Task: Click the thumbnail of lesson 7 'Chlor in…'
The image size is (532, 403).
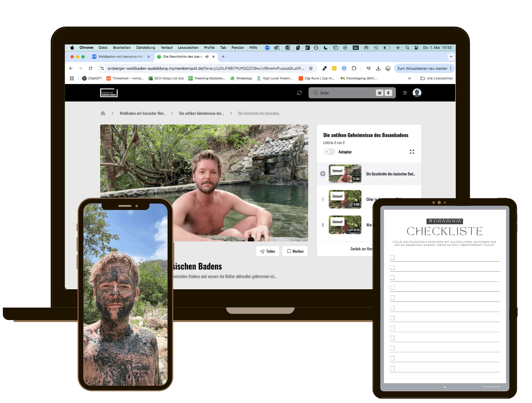Action: point(345,199)
